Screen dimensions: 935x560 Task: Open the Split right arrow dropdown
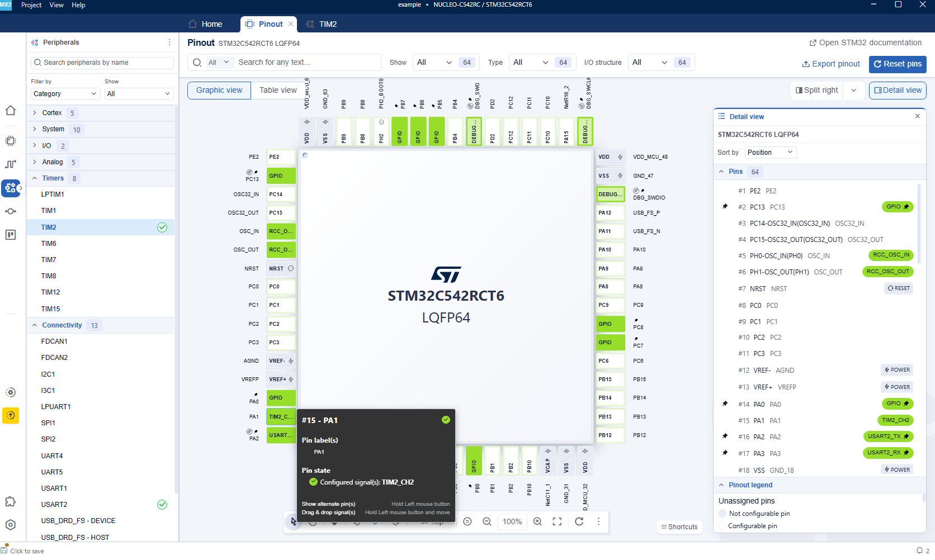[x=853, y=90]
